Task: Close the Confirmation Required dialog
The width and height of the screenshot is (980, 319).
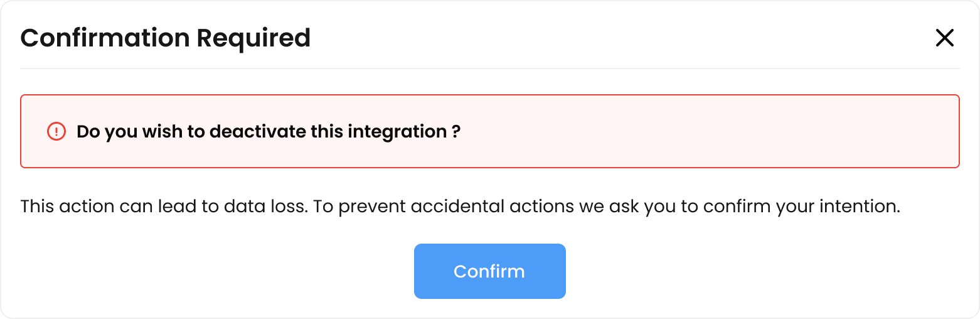Action: click(x=944, y=38)
